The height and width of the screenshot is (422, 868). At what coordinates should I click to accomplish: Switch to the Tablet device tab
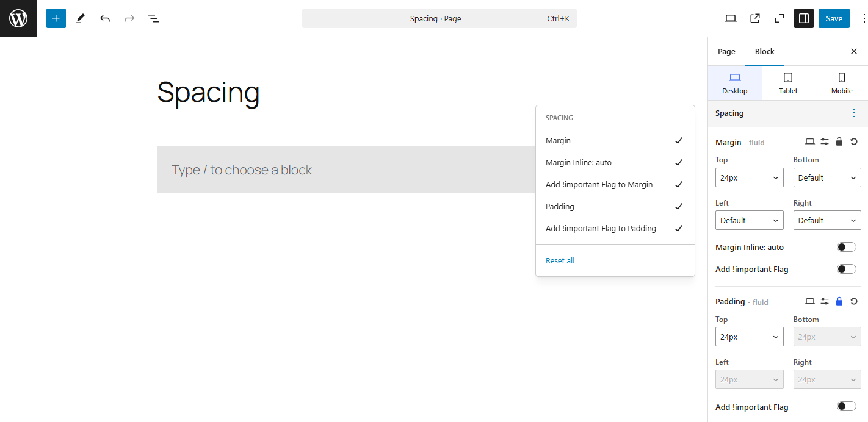tap(788, 83)
